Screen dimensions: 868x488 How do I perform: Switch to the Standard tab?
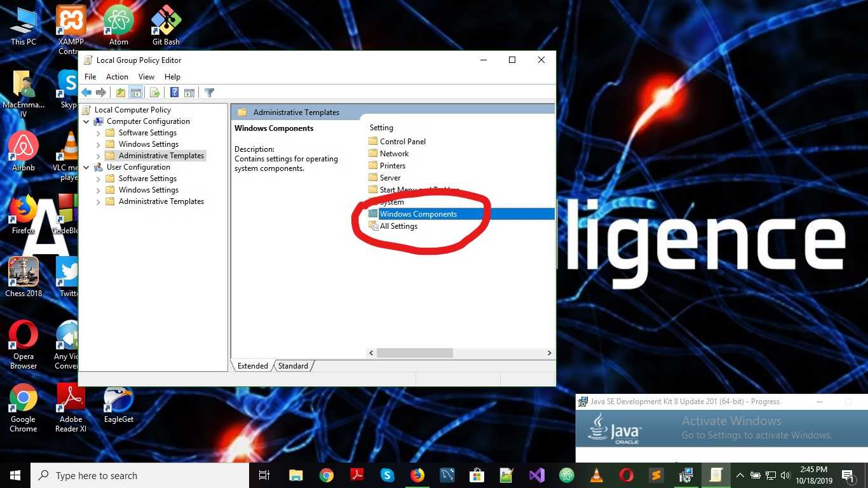(x=293, y=366)
